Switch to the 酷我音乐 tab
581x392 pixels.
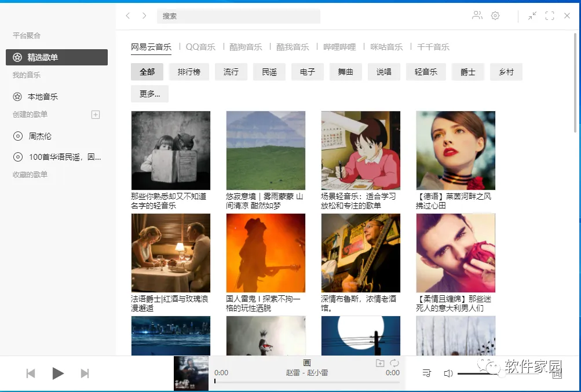click(x=293, y=47)
